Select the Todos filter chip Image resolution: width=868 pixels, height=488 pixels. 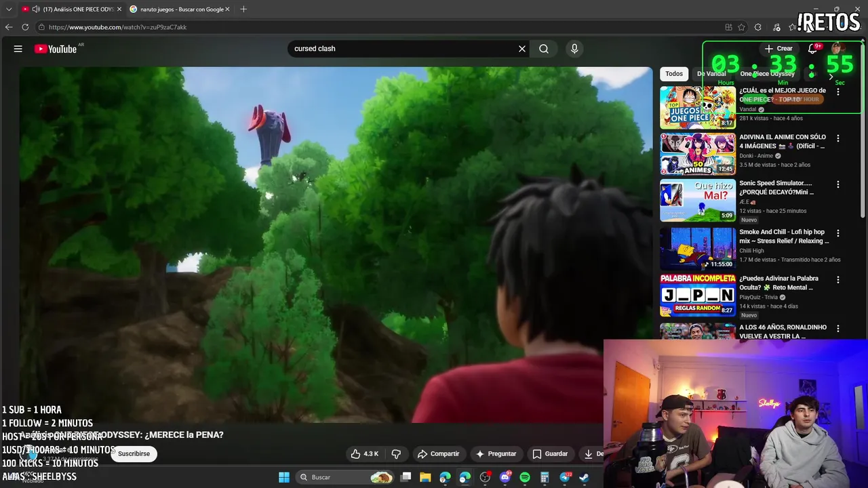674,74
